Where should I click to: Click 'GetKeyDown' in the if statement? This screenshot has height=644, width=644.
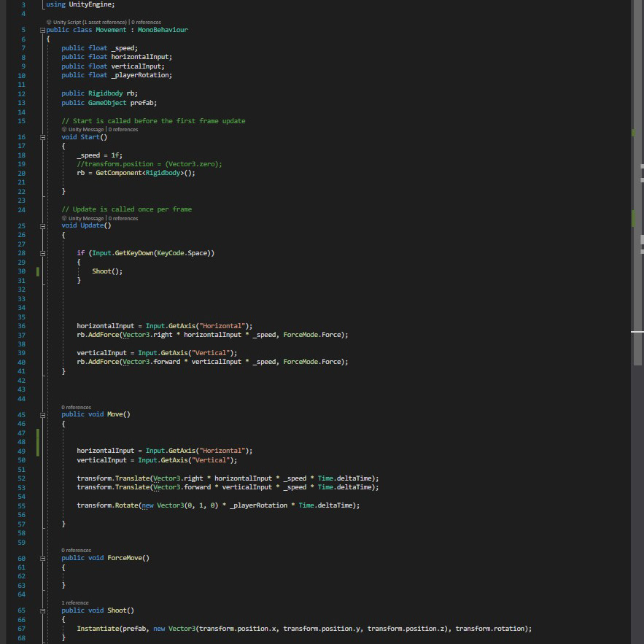click(x=134, y=253)
